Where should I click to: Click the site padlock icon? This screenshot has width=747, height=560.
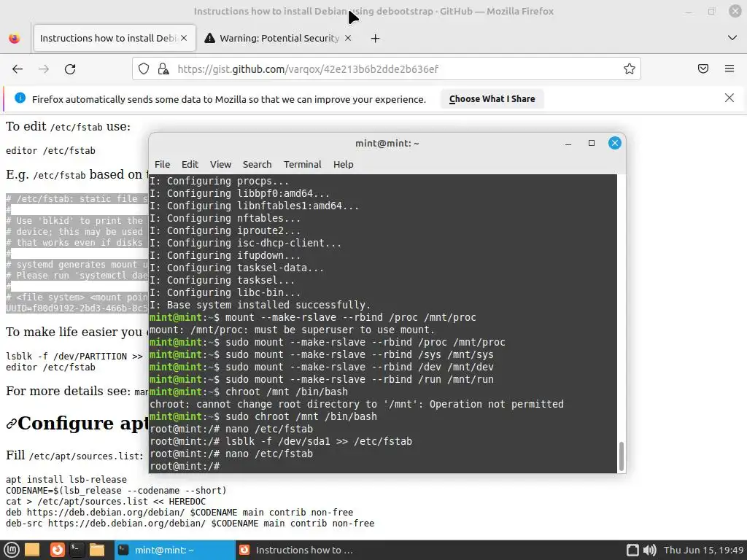pyautogui.click(x=163, y=69)
